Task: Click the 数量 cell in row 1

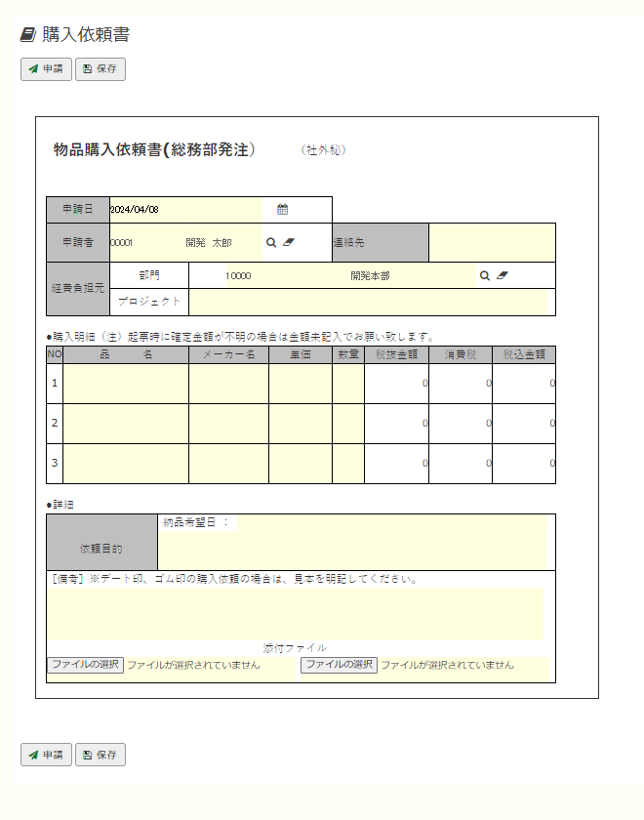Action: pyautogui.click(x=348, y=384)
